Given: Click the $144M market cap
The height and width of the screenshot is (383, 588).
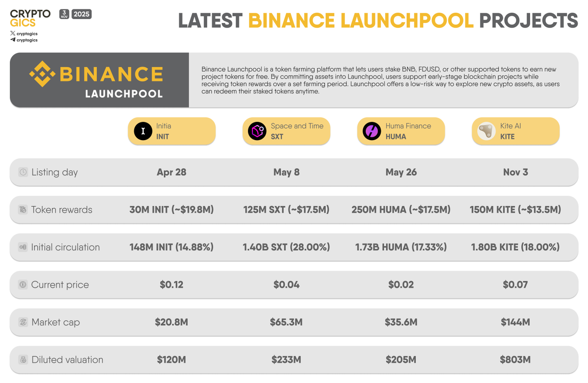Looking at the screenshot, I should (x=515, y=322).
